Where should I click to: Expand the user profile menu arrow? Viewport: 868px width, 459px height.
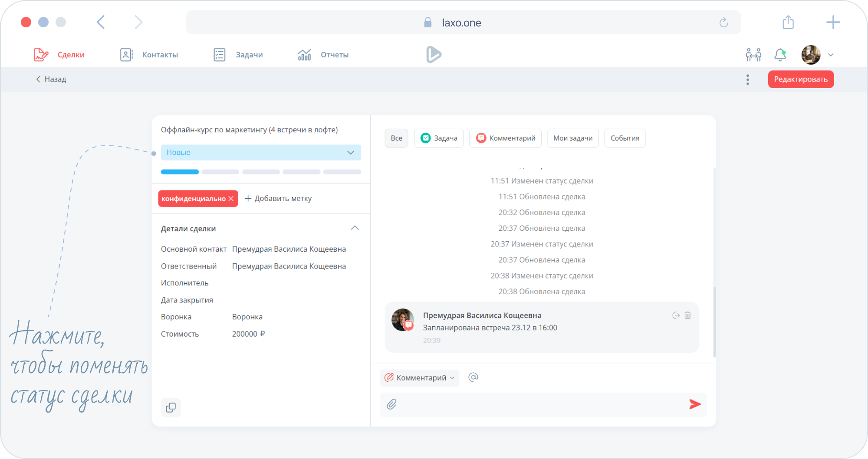tap(831, 55)
